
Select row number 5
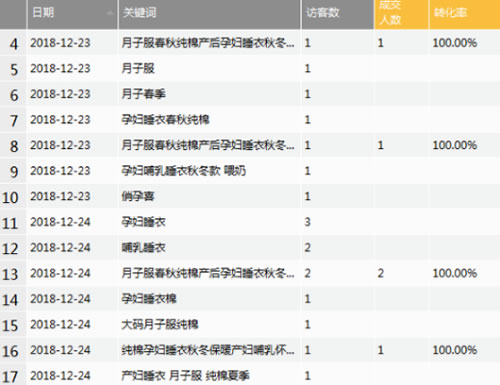click(x=13, y=69)
